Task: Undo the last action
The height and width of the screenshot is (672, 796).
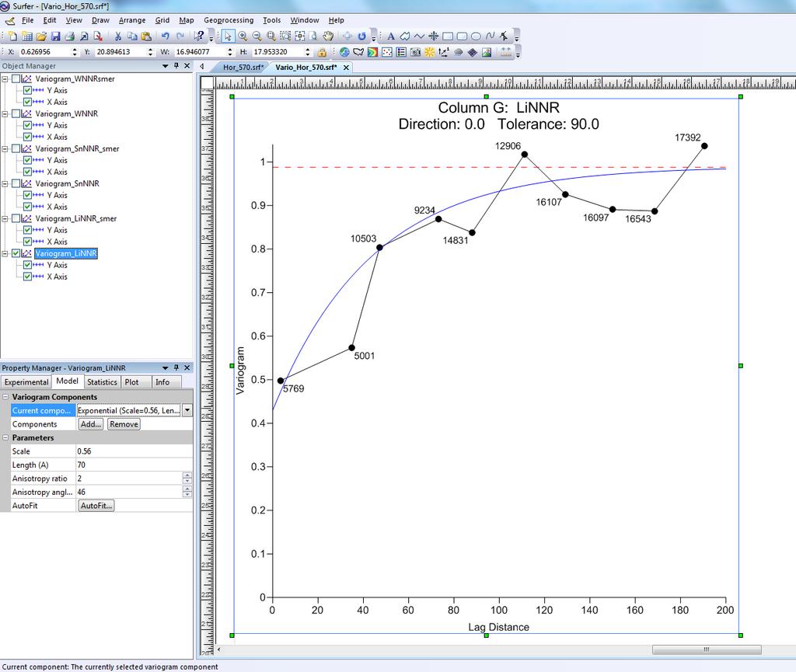Action: click(165, 36)
